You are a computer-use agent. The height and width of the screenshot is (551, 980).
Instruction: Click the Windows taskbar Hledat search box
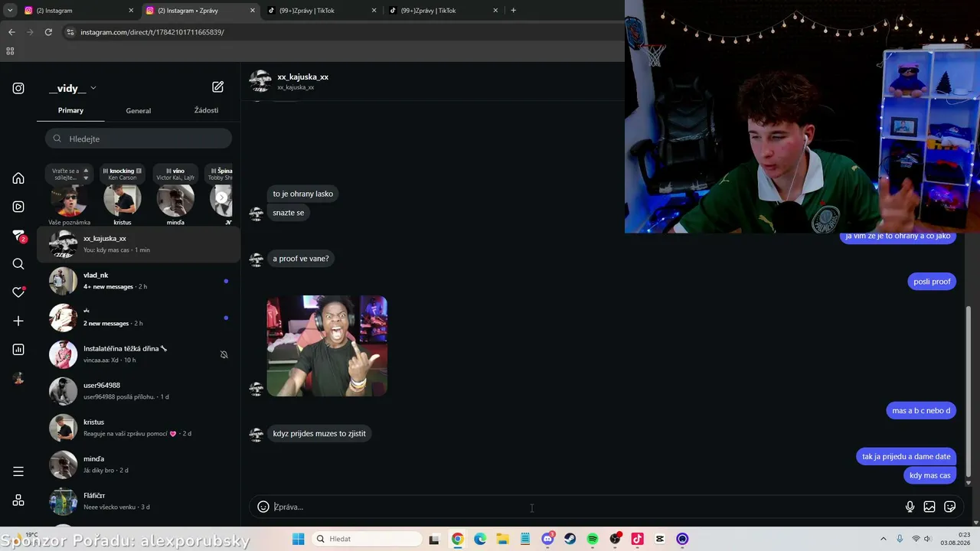pyautogui.click(x=368, y=539)
